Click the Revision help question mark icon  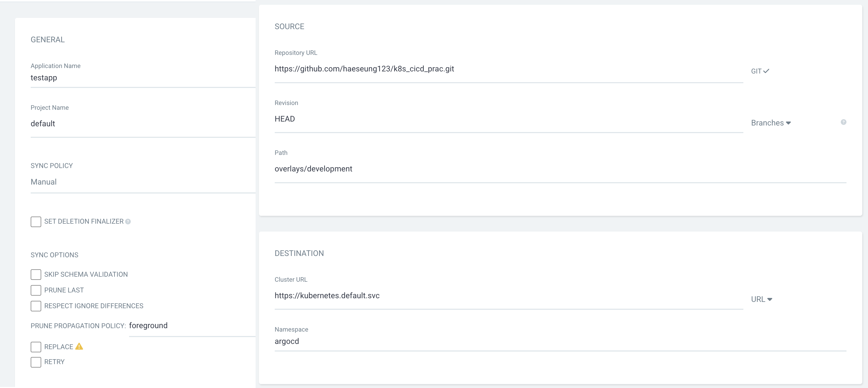(x=843, y=122)
